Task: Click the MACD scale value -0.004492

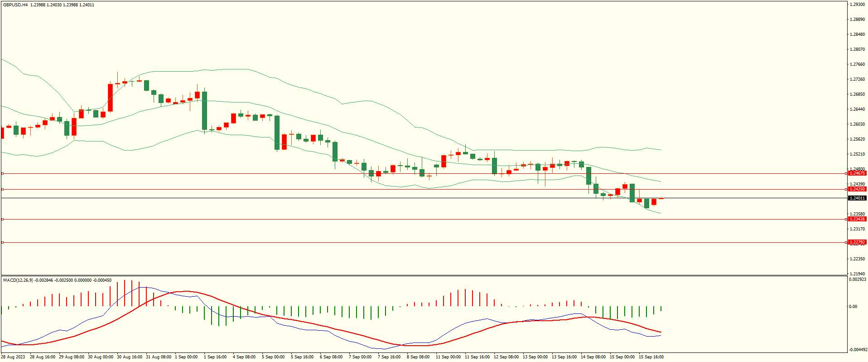Action: tap(857, 350)
